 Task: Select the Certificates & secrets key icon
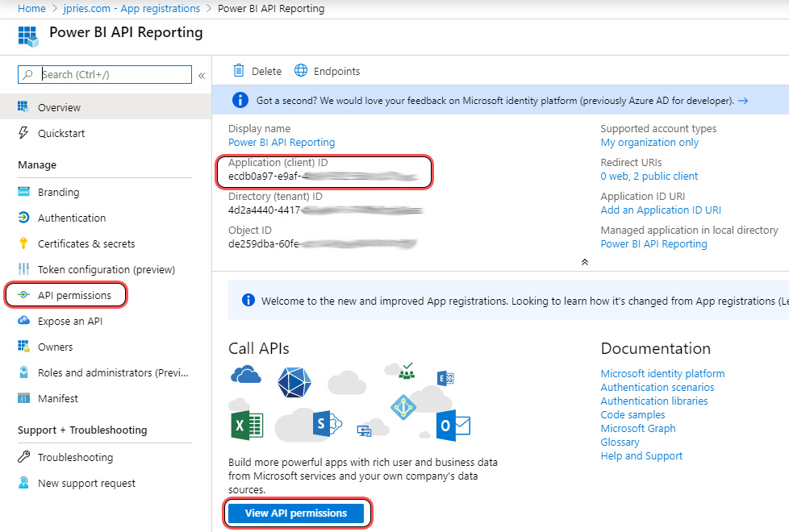click(x=23, y=243)
